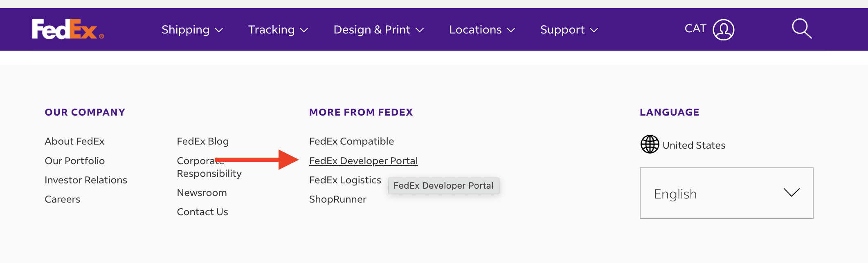
Task: Click the user profile icon
Action: (x=723, y=30)
